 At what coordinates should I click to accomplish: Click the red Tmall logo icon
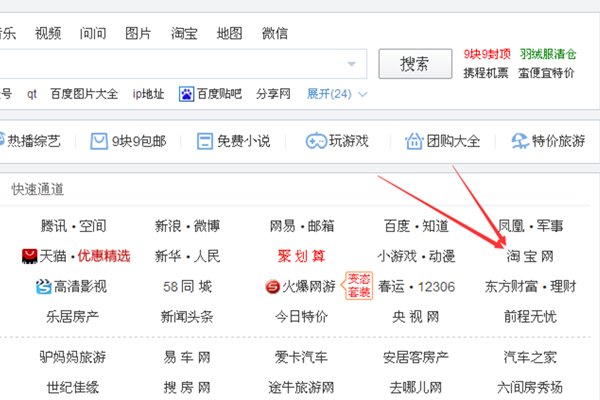(29, 256)
